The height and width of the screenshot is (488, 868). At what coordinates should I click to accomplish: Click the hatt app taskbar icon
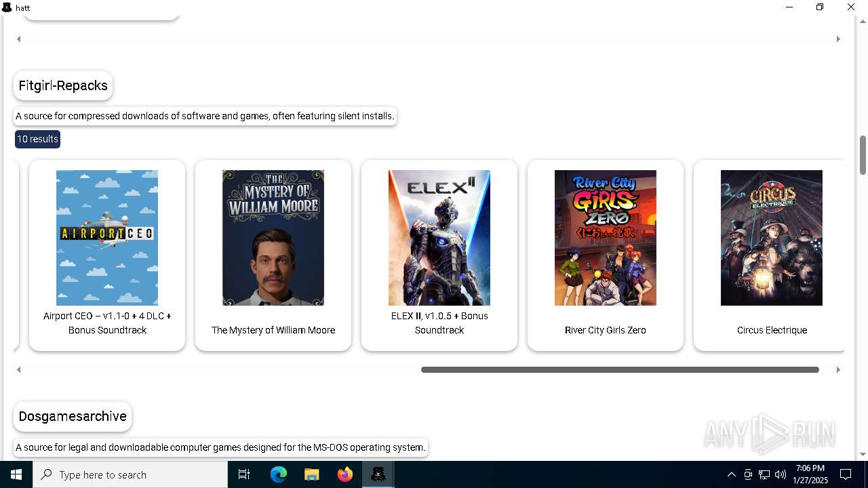click(378, 474)
